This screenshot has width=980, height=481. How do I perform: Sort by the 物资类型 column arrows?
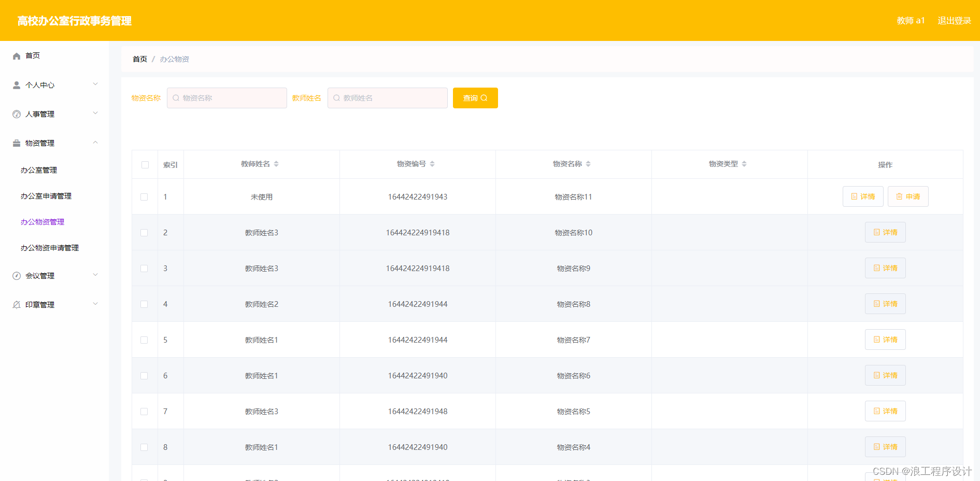tap(744, 164)
